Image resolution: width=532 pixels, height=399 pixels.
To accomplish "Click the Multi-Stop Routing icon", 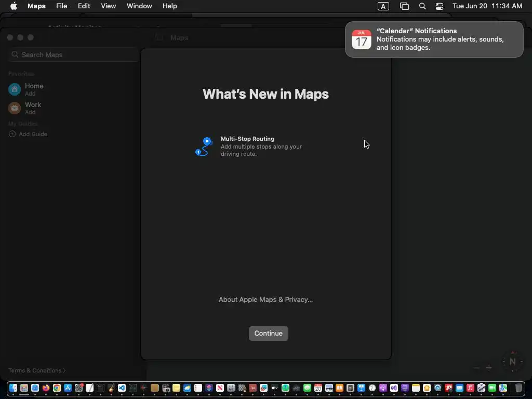I will coord(204,146).
